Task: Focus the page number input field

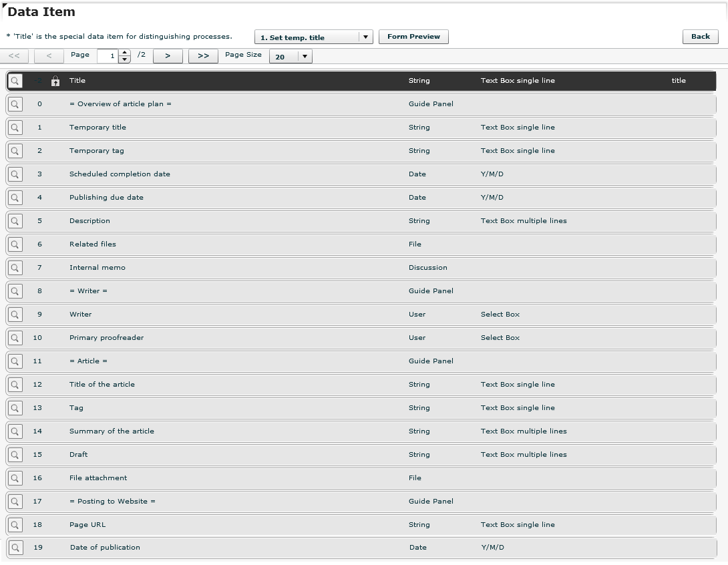Action: point(108,56)
